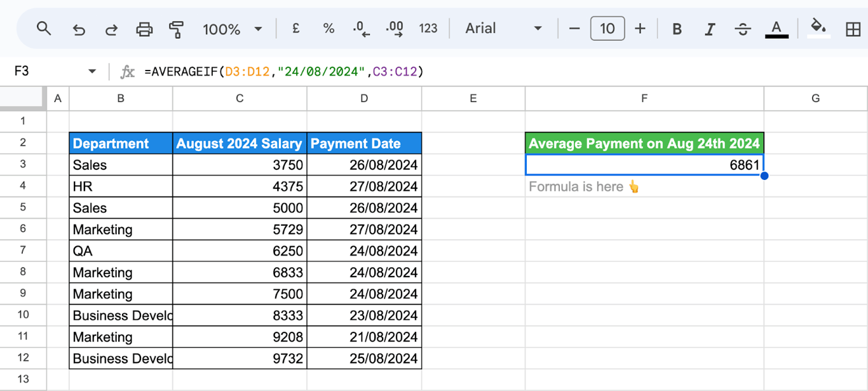Select salary cell 9208
This screenshot has width=868, height=391.
pyautogui.click(x=240, y=337)
